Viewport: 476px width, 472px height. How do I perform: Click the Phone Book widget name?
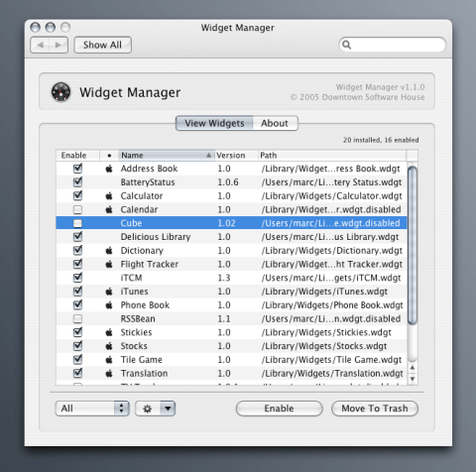point(145,305)
